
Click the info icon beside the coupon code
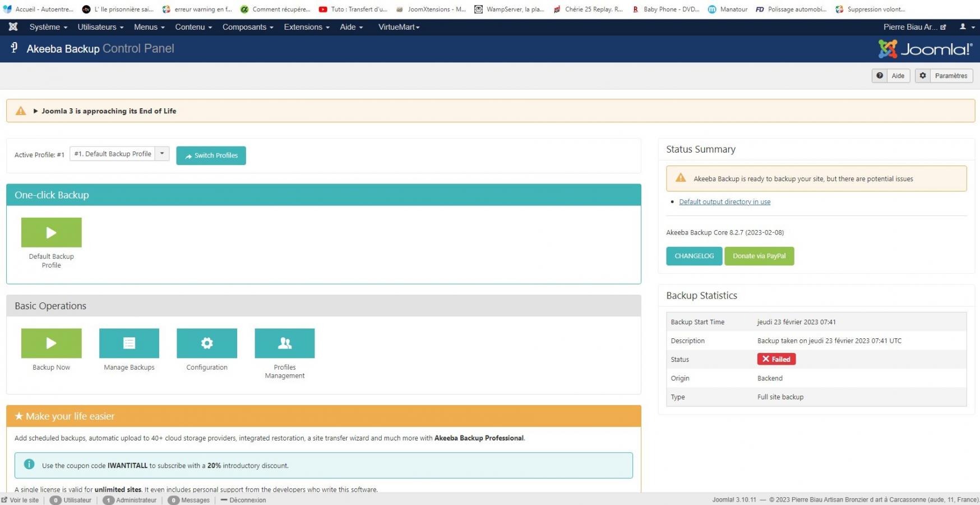(29, 465)
